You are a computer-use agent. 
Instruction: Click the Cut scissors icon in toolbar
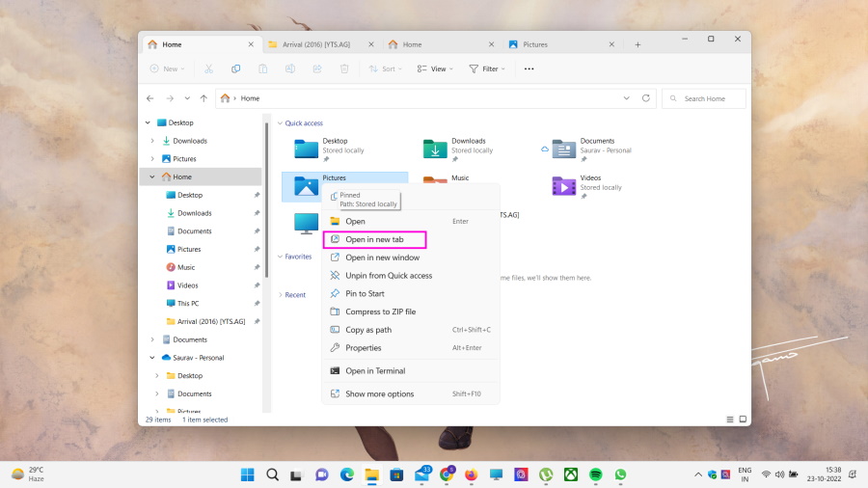(208, 68)
